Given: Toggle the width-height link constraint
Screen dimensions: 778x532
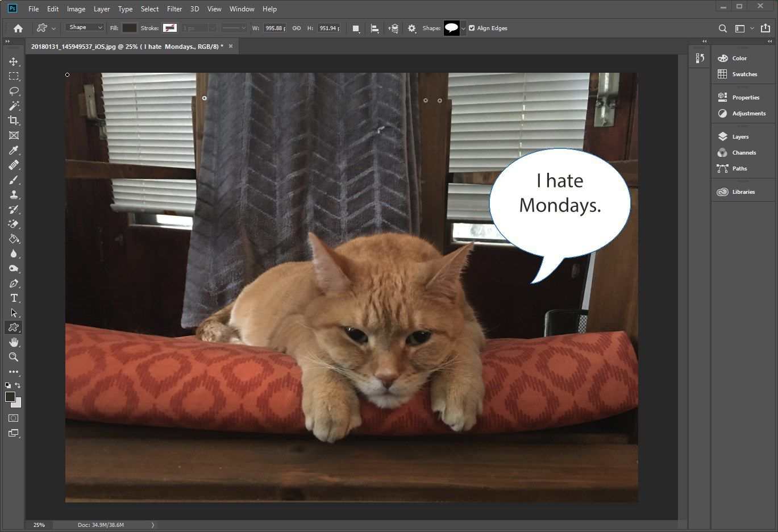Looking at the screenshot, I should click(x=297, y=28).
